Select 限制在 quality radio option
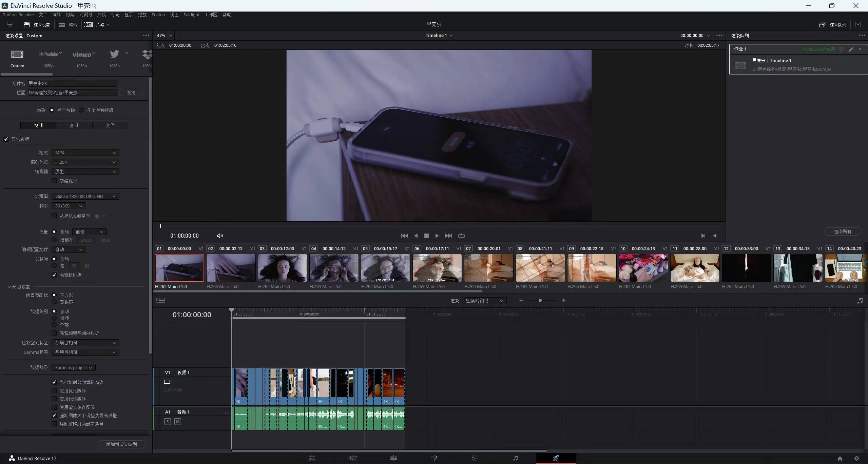This screenshot has height=464, width=868. pos(54,240)
